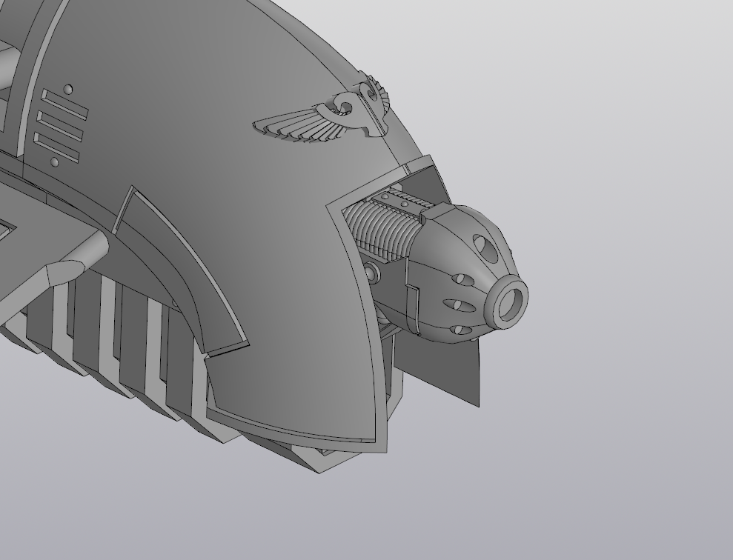Click the round rivet above the three slots
733x560 pixels.
tap(68, 90)
